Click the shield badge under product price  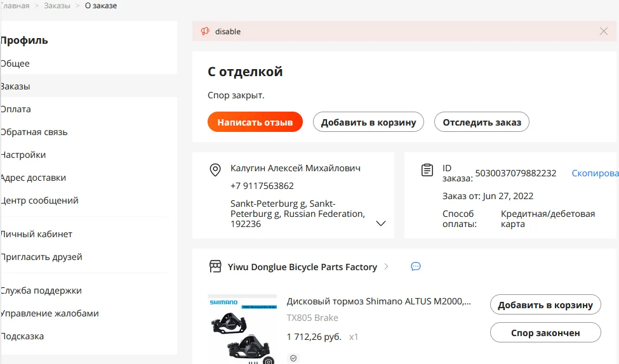pos(293,358)
